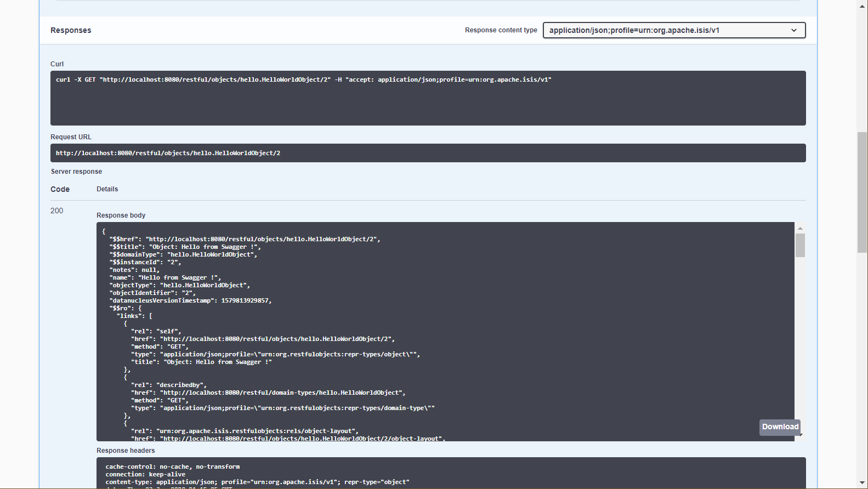
Task: Click the 200 response code
Action: tap(57, 211)
